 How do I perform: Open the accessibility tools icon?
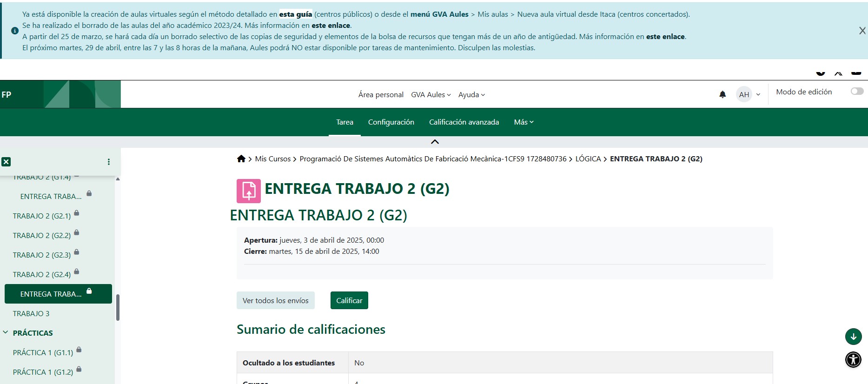[x=853, y=359]
